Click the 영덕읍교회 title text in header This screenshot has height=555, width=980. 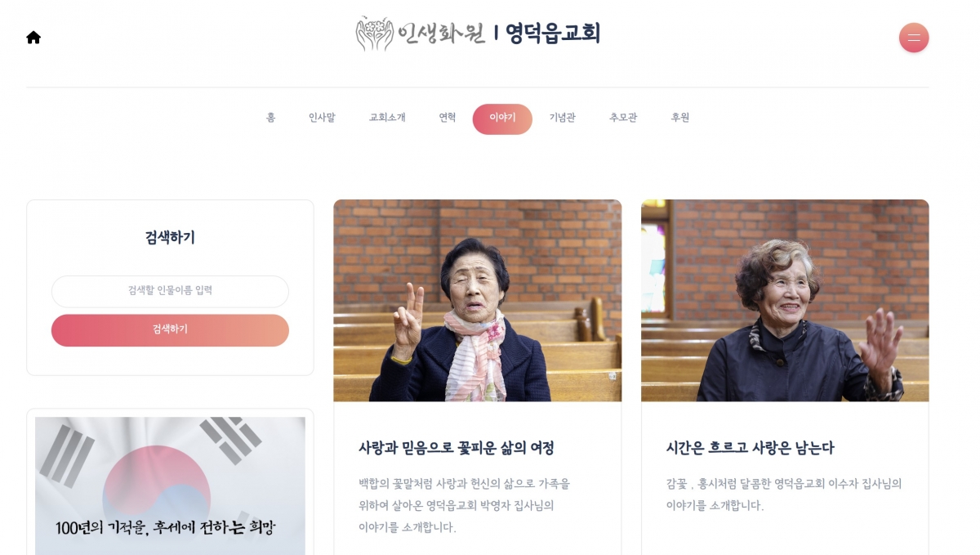point(553,34)
